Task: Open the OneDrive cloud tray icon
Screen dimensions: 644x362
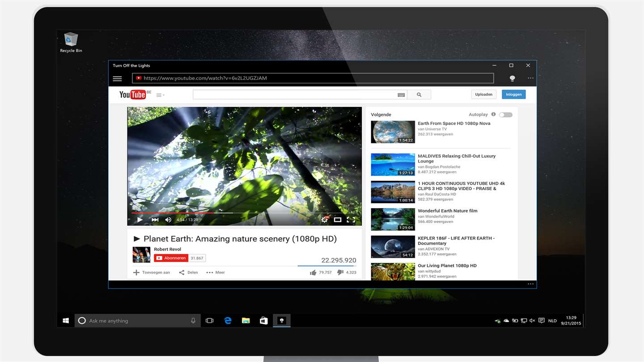Action: 506,320
